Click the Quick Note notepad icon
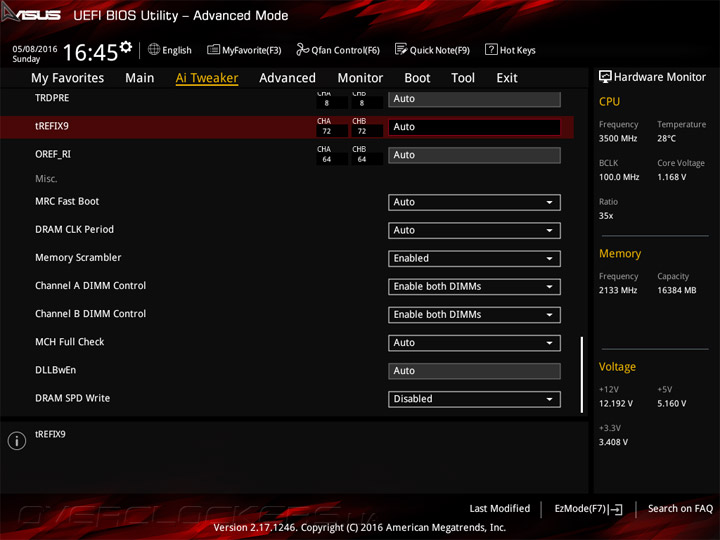 click(x=401, y=49)
